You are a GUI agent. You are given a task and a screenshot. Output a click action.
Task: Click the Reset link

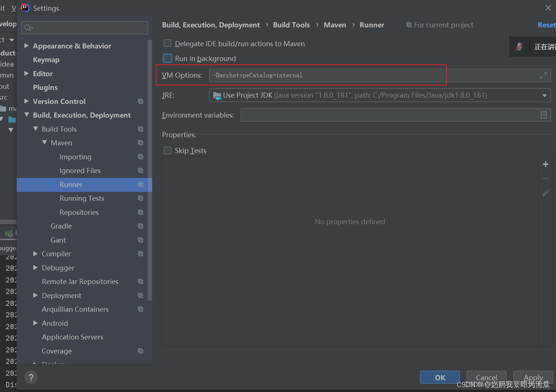coord(546,25)
